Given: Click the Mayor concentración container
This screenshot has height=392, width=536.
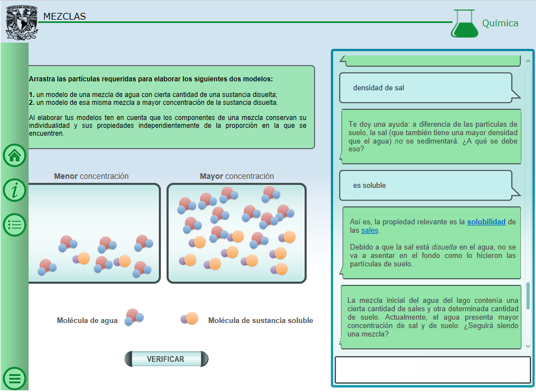Looking at the screenshot, I should click(237, 233).
